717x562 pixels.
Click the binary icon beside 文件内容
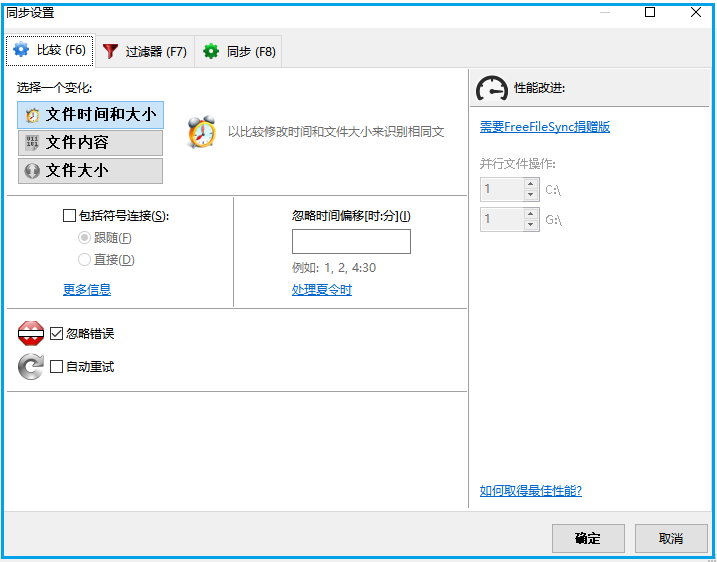coord(32,143)
